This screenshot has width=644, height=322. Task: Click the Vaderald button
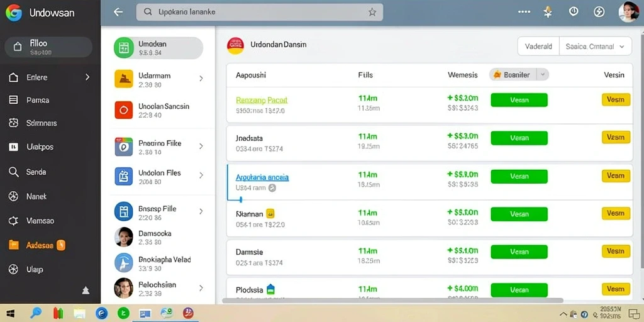pos(538,47)
